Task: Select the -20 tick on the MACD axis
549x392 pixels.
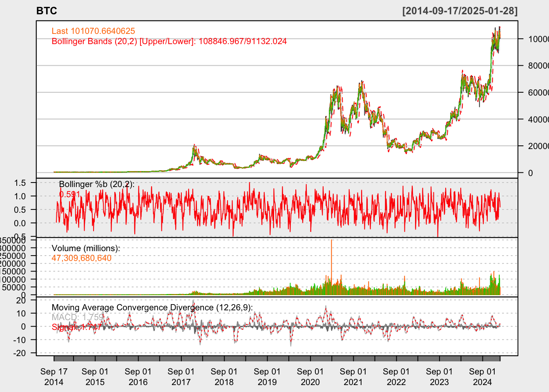Action: 20,353
